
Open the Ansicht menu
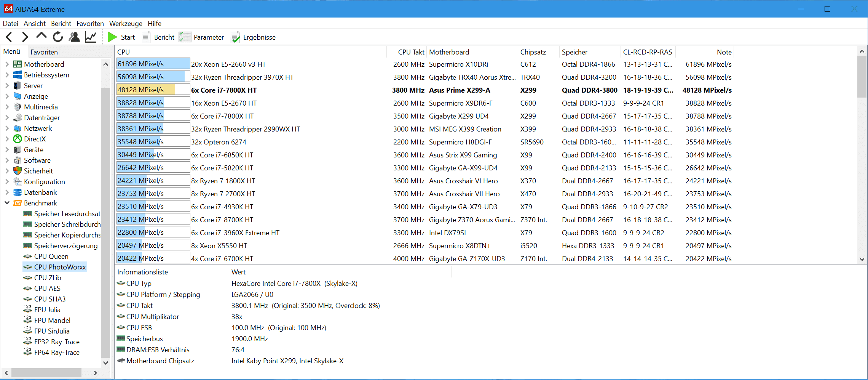(x=35, y=23)
